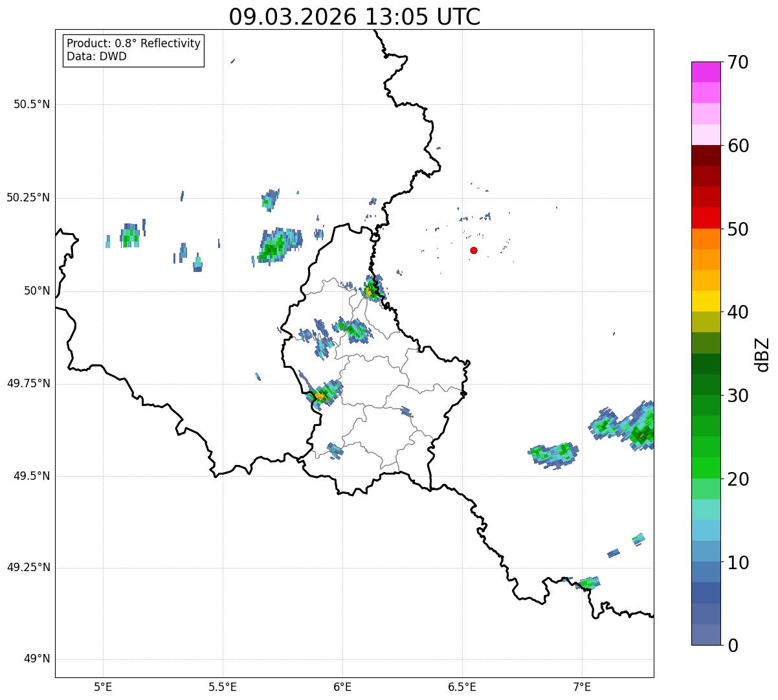This screenshot has height=700, width=778.
Task: Click the small echo on border near 7°E, 49.2°N
Action: tap(588, 583)
